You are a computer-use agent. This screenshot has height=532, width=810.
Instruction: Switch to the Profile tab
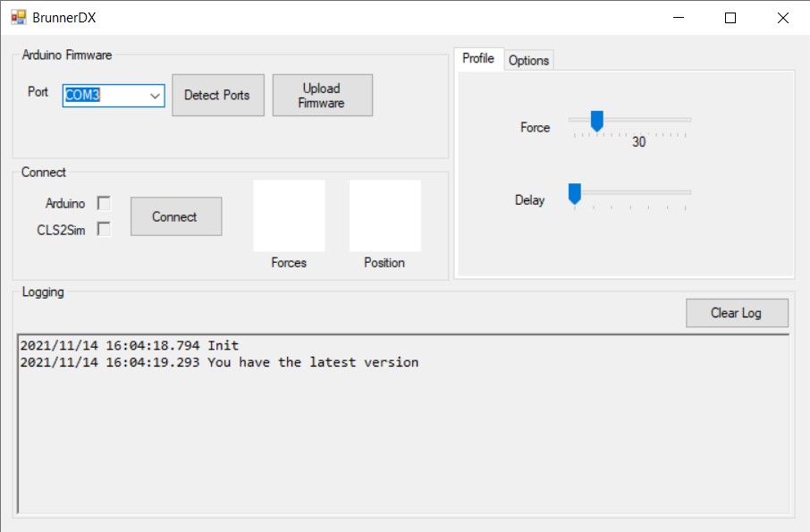coord(478,59)
